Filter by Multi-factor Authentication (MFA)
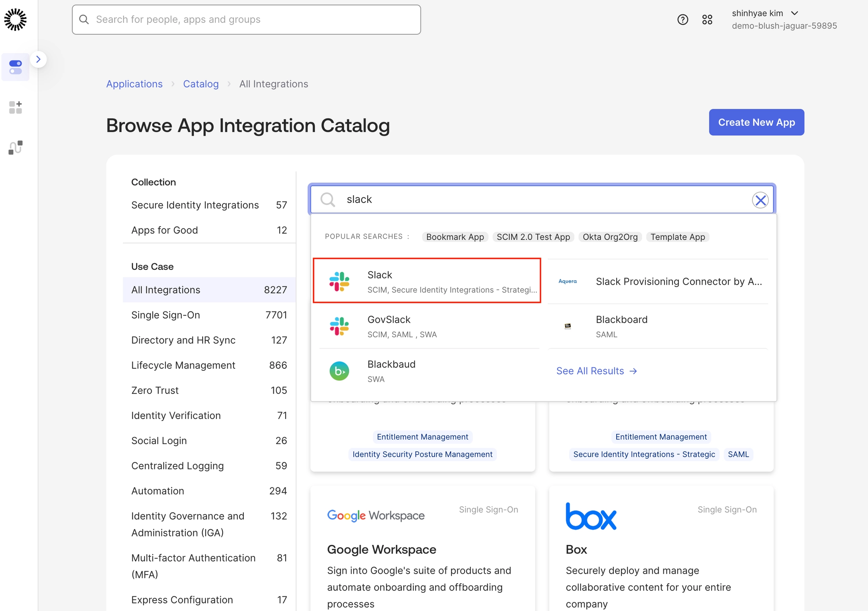The height and width of the screenshot is (611, 868). point(209,566)
